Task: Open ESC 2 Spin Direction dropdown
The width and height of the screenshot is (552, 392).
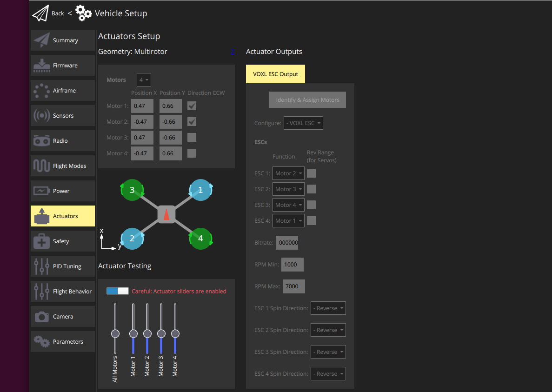Action: (328, 330)
